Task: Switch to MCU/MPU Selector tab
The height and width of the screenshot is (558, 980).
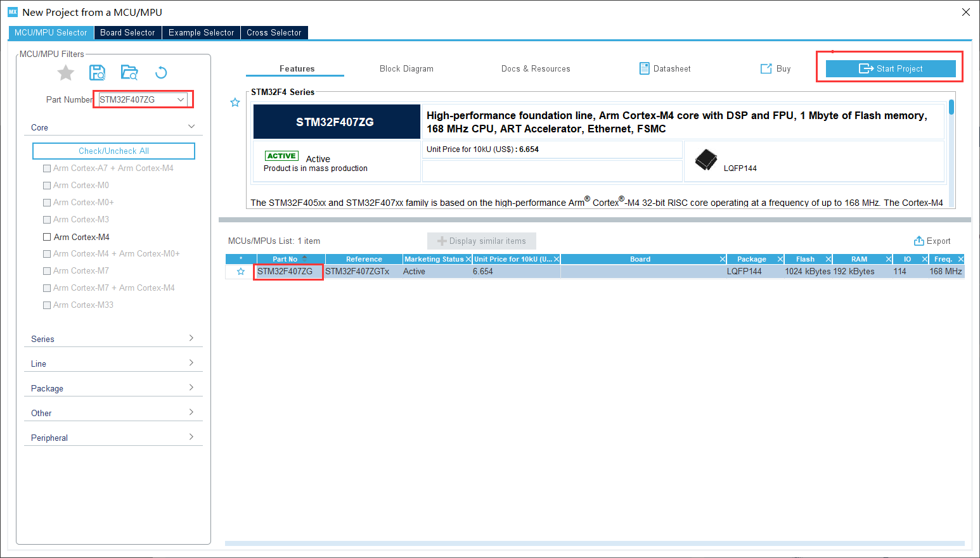Action: (51, 32)
